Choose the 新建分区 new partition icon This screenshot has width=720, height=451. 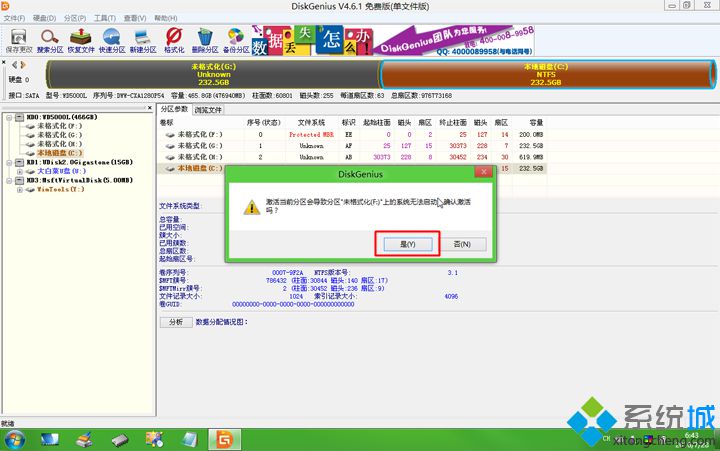[x=143, y=40]
